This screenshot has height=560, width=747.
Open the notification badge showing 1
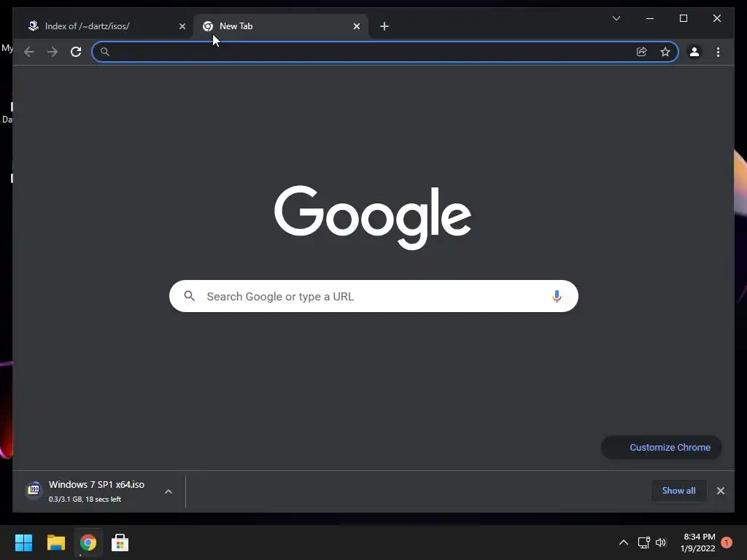point(727,542)
